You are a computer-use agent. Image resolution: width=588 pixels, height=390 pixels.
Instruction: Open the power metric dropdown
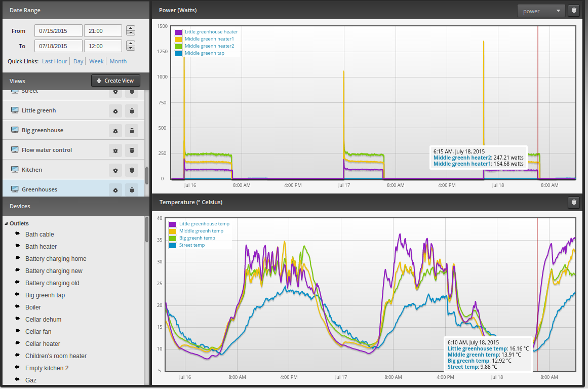(541, 11)
